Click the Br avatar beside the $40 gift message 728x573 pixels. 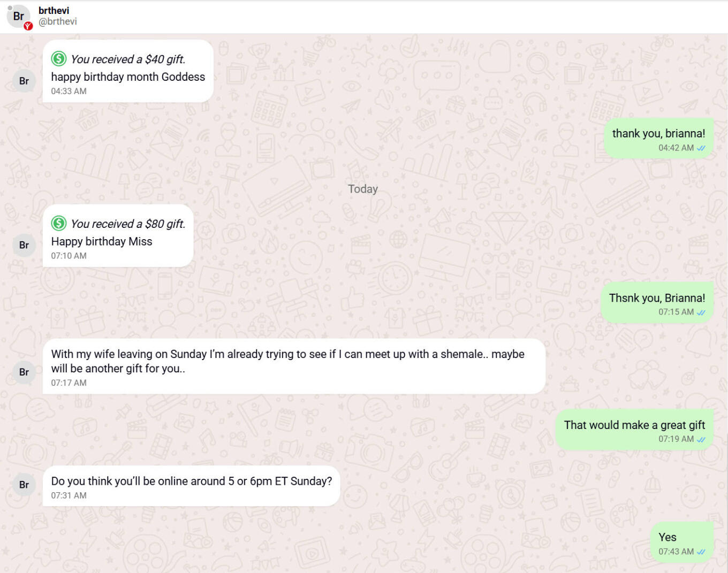click(x=24, y=81)
